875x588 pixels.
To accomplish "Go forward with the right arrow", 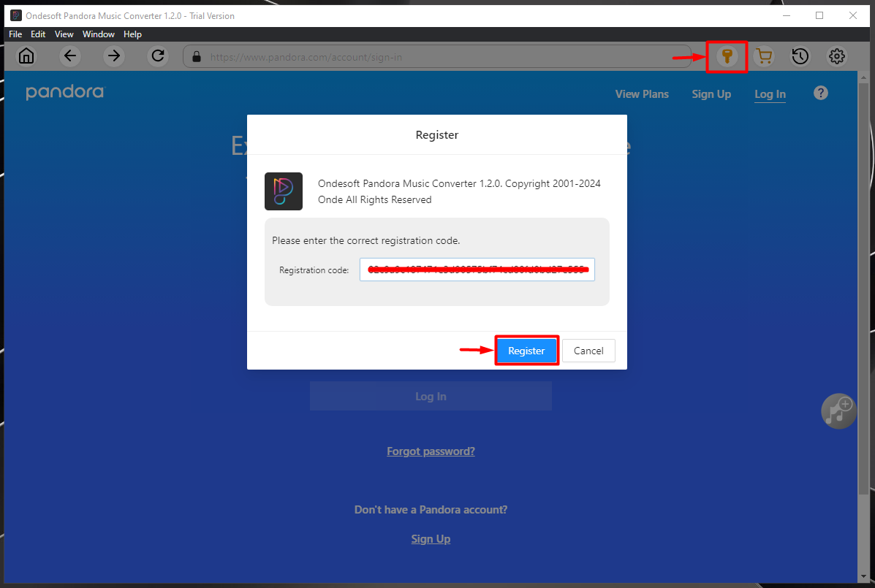I will pyautogui.click(x=114, y=56).
